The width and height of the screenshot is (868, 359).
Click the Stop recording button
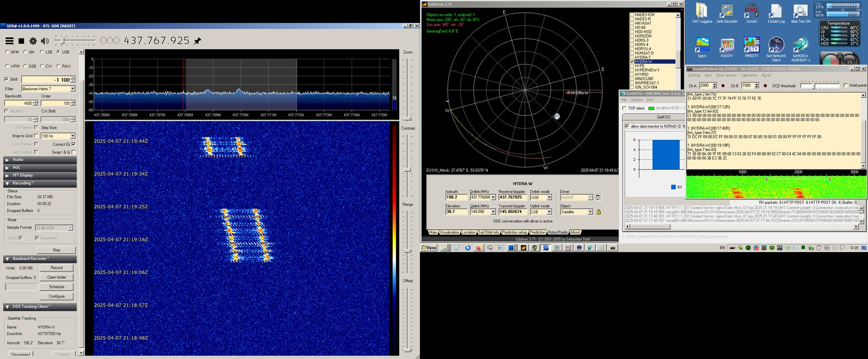point(56,250)
